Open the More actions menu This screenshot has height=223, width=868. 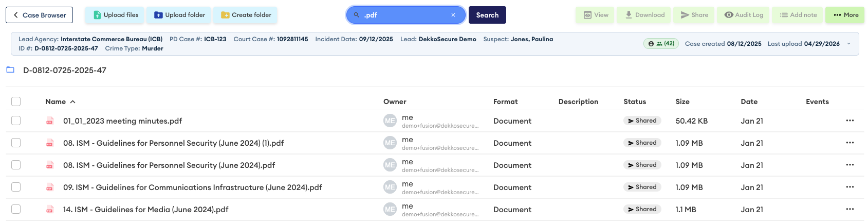pyautogui.click(x=845, y=15)
